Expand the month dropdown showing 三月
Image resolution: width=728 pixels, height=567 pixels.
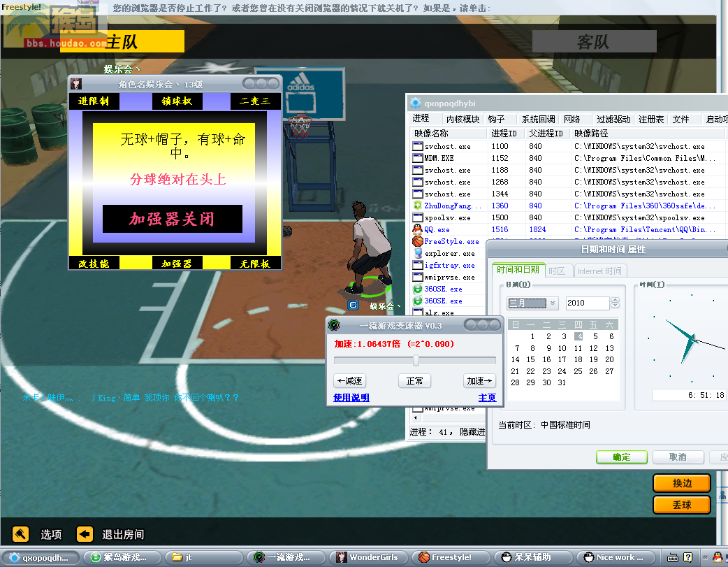(553, 303)
